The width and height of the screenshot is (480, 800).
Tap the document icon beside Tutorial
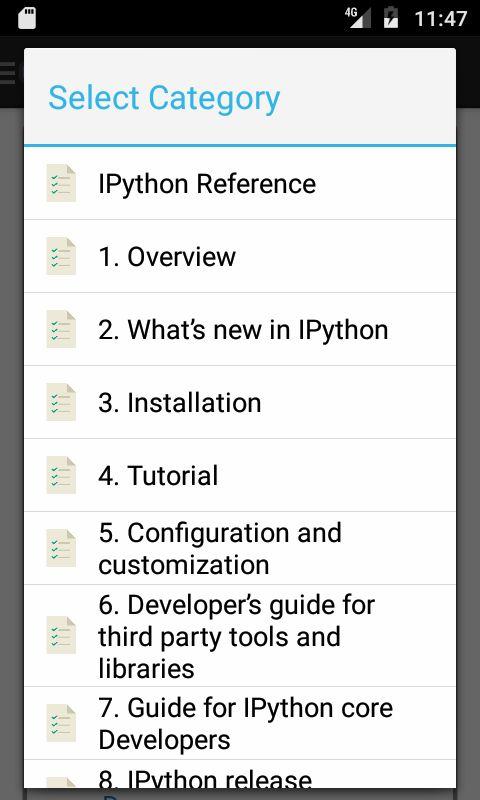[61, 475]
